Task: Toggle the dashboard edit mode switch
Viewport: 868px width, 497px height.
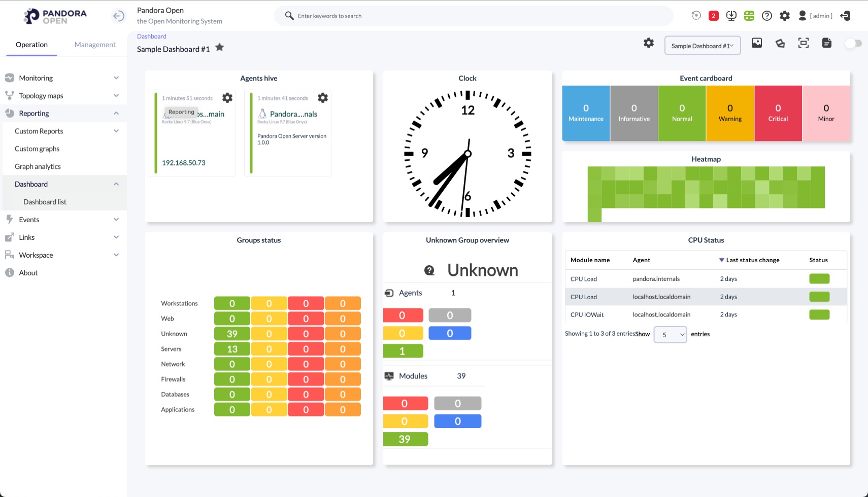Action: [853, 44]
